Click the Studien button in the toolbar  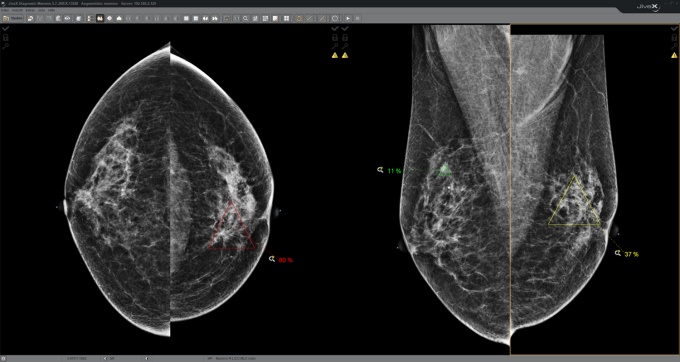click(13, 19)
